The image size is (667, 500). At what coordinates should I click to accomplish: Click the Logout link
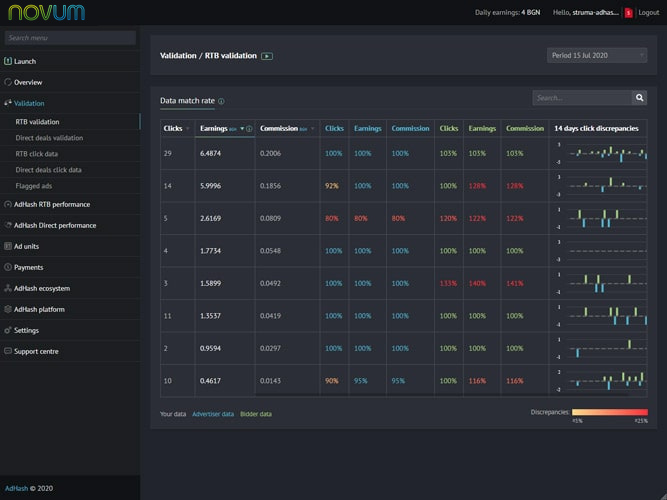[649, 13]
